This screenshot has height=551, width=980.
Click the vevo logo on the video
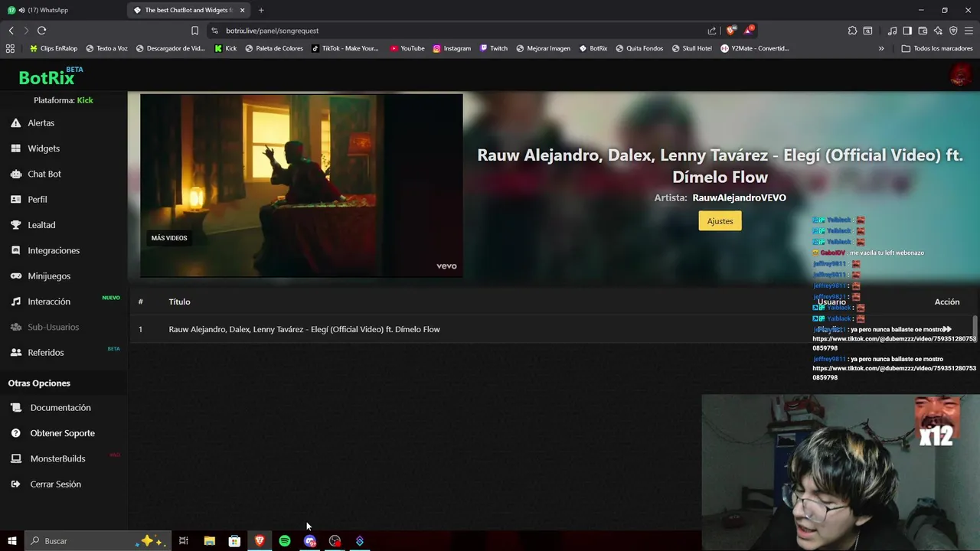click(446, 266)
